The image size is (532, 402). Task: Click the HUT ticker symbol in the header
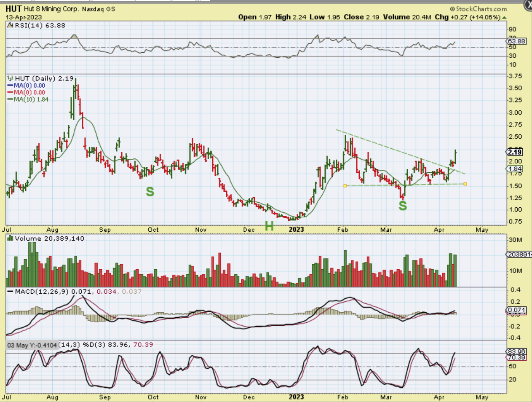13,9
